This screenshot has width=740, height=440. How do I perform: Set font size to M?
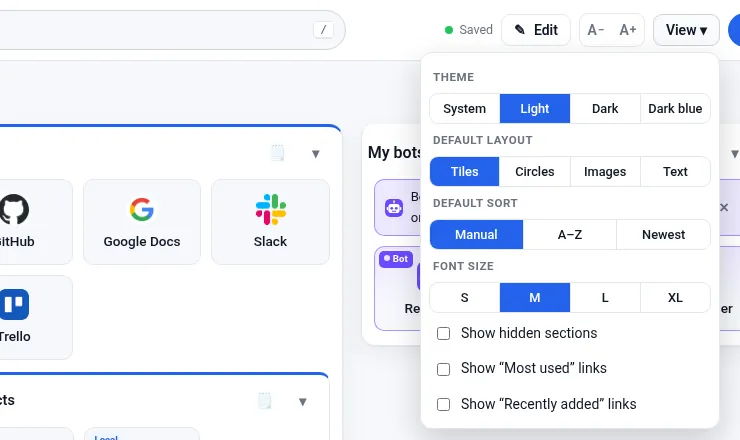[x=535, y=297]
